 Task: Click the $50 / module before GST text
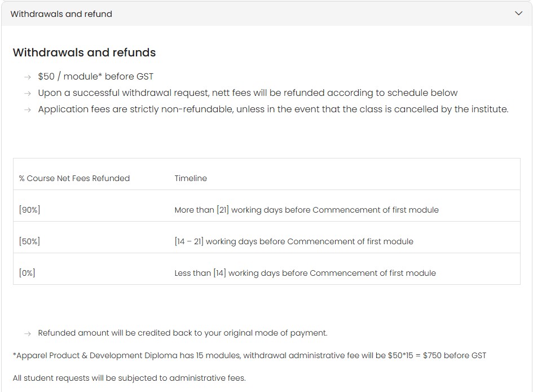click(96, 77)
